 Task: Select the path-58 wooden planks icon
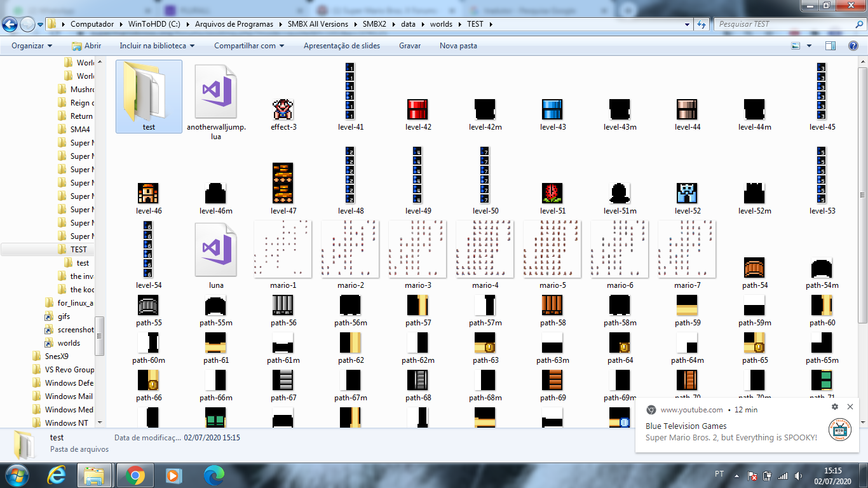[552, 306]
